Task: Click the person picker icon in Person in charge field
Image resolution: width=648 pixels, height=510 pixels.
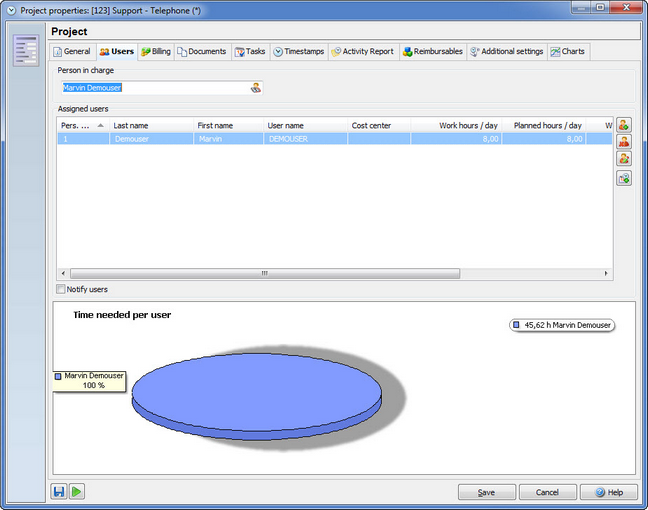Action: (x=256, y=88)
